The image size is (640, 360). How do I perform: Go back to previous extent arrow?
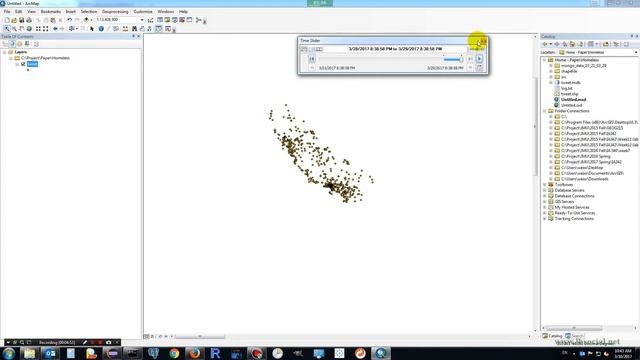[x=55, y=29]
